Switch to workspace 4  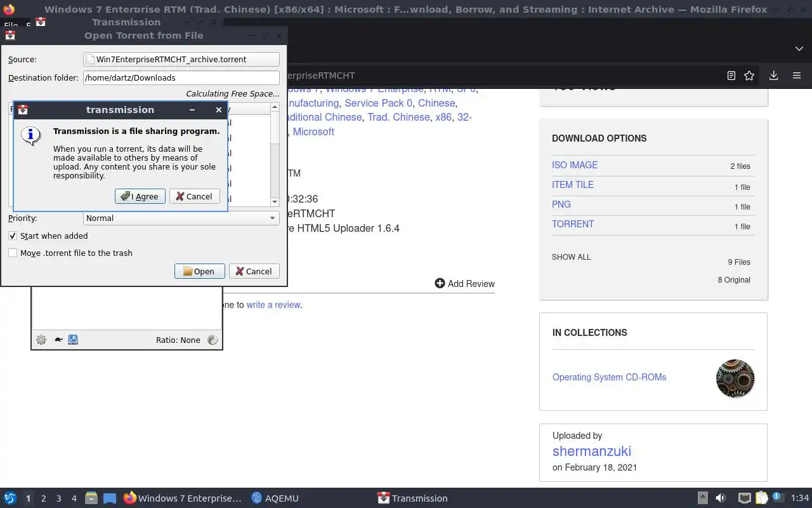click(x=74, y=498)
